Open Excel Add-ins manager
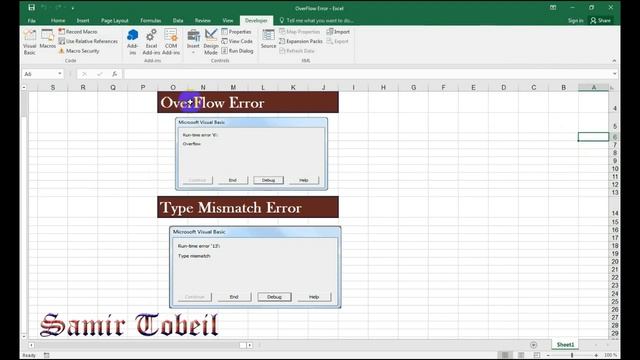This screenshot has width=640, height=360. 151,42
